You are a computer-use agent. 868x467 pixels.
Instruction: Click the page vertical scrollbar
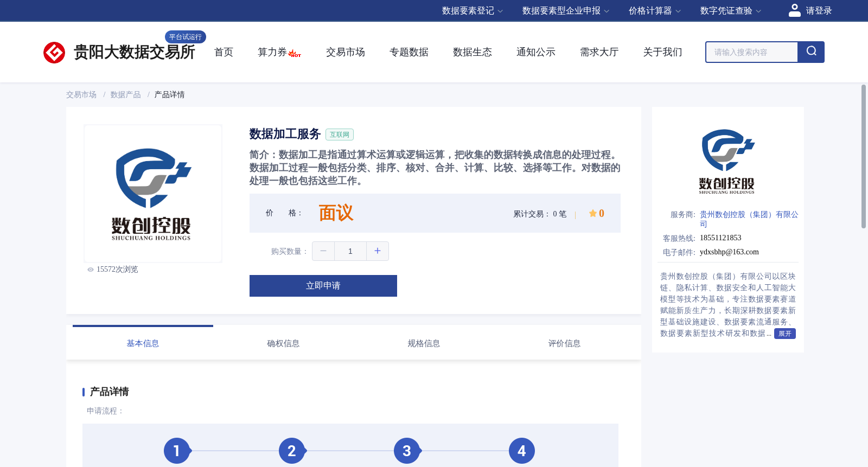point(864,156)
